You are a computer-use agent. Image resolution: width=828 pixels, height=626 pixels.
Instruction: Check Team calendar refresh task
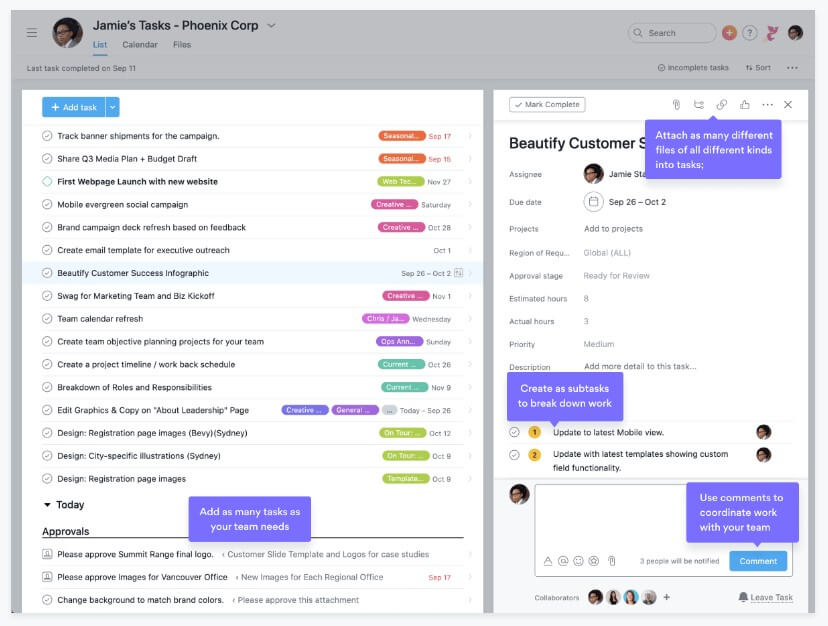[x=47, y=319]
